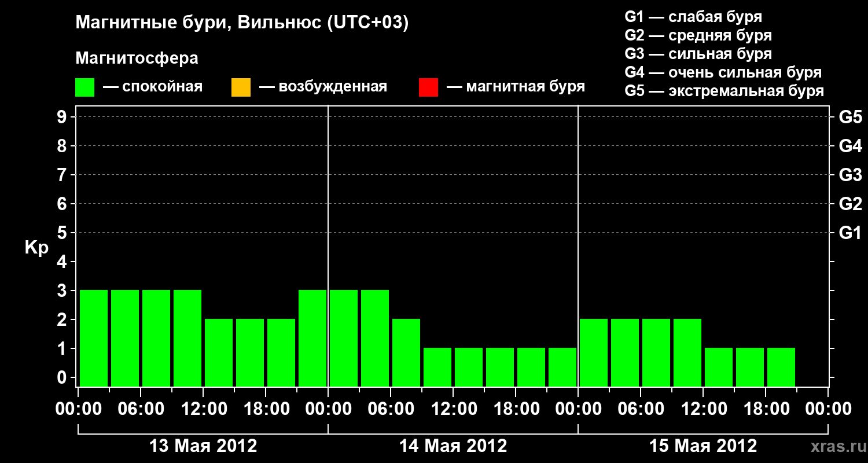Click the '14 Мая 2012' date label

[x=453, y=446]
